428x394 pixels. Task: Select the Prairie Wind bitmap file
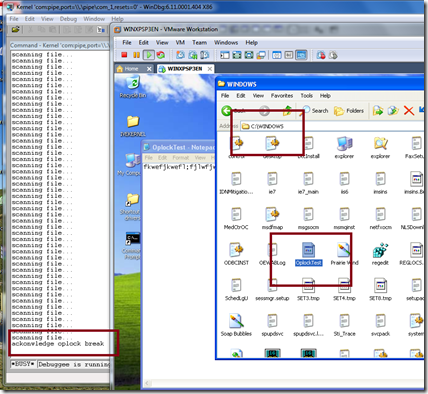344,254
